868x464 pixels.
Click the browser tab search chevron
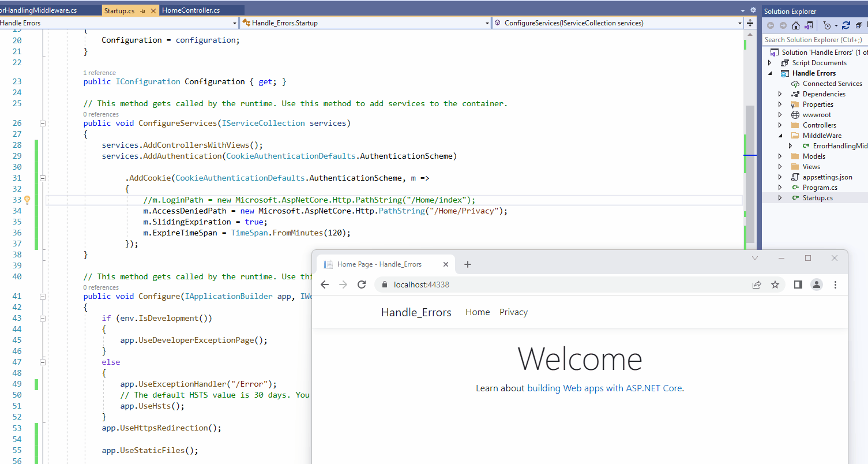pyautogui.click(x=755, y=258)
